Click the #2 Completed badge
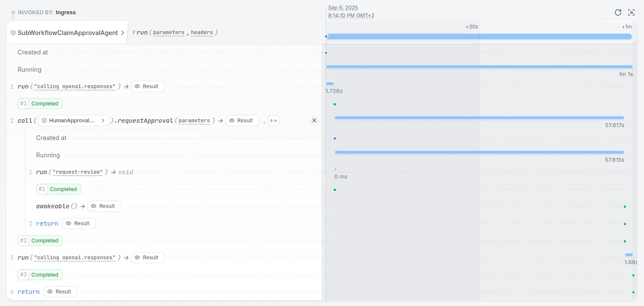 (40, 241)
